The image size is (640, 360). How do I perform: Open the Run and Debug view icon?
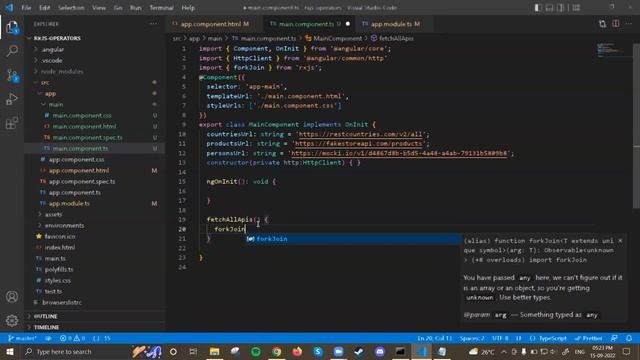[x=12, y=99]
